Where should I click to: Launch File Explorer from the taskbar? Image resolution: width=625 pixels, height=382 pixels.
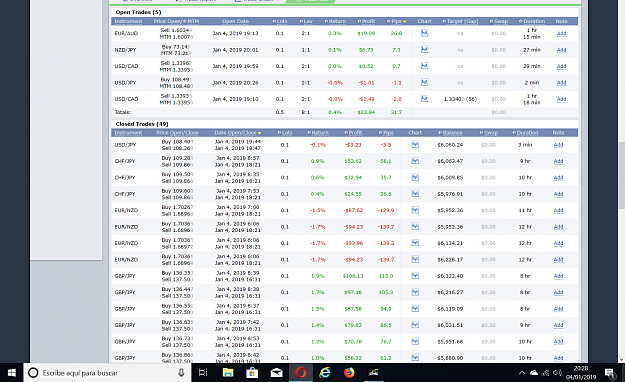point(228,373)
